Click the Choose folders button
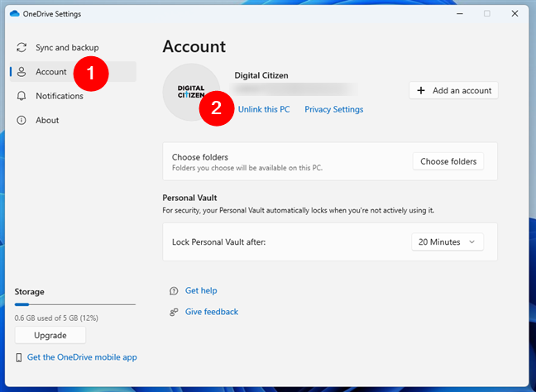 (448, 161)
